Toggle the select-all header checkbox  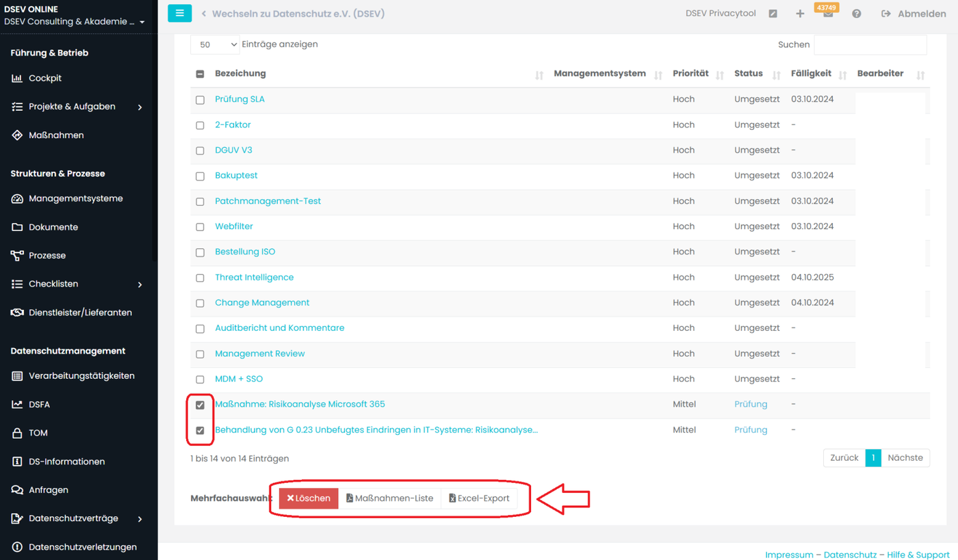click(x=200, y=74)
